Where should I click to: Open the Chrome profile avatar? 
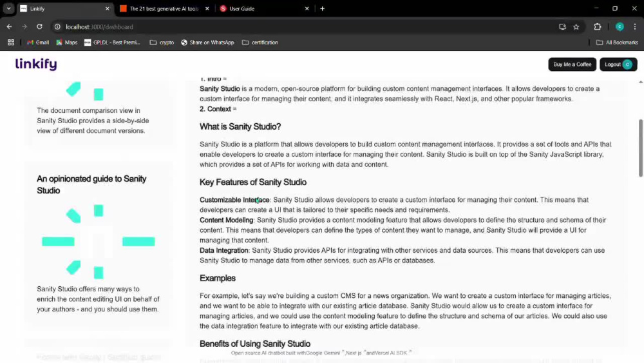[620, 26]
